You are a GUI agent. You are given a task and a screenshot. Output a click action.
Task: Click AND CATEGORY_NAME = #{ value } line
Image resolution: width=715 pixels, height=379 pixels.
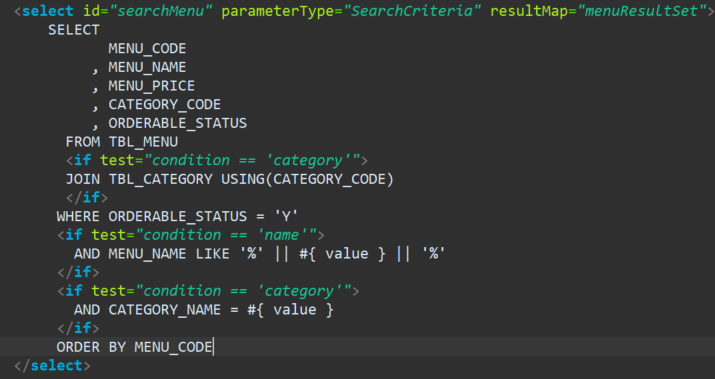point(204,310)
